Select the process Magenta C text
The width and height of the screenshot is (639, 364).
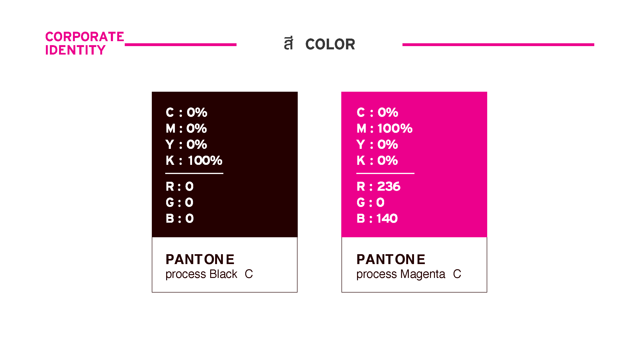[x=409, y=274]
